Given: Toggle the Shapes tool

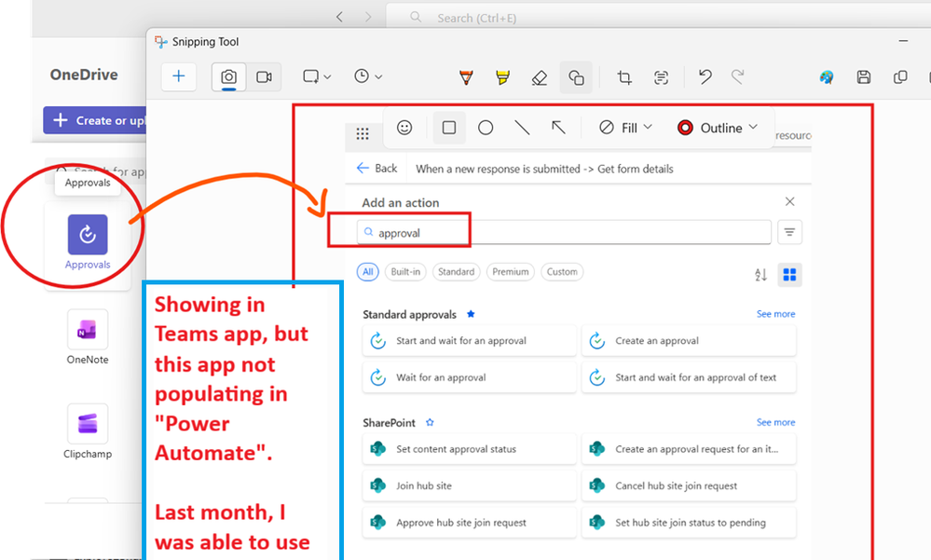Looking at the screenshot, I should pos(576,77).
